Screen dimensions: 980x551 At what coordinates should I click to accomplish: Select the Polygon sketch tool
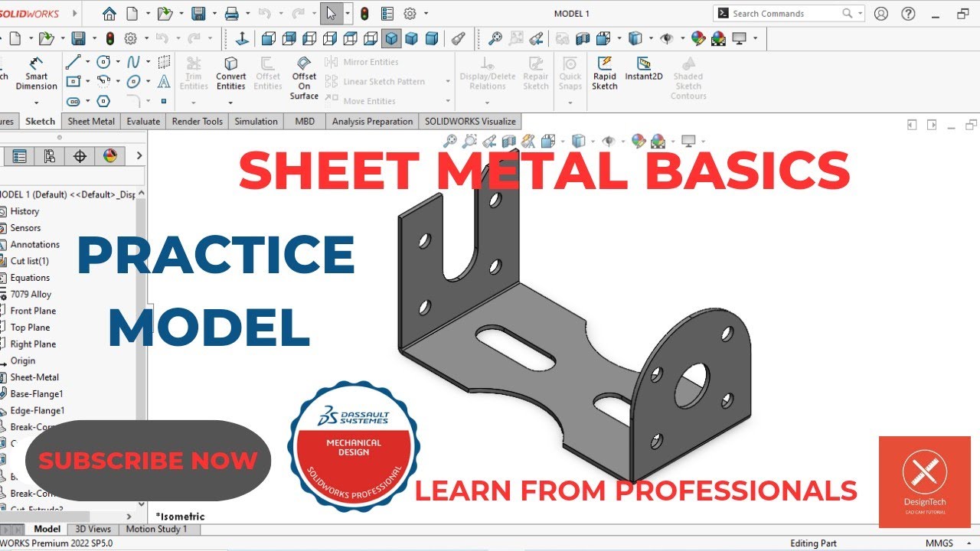(103, 101)
